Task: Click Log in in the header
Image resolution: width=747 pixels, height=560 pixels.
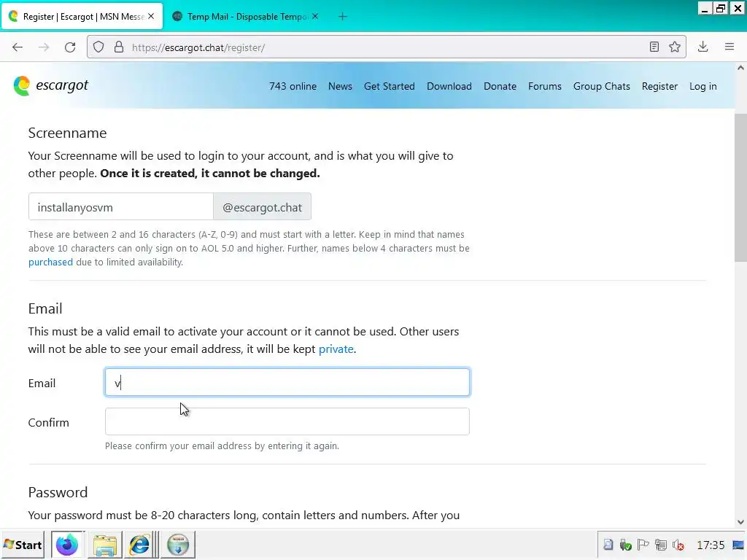Action: 703,86
